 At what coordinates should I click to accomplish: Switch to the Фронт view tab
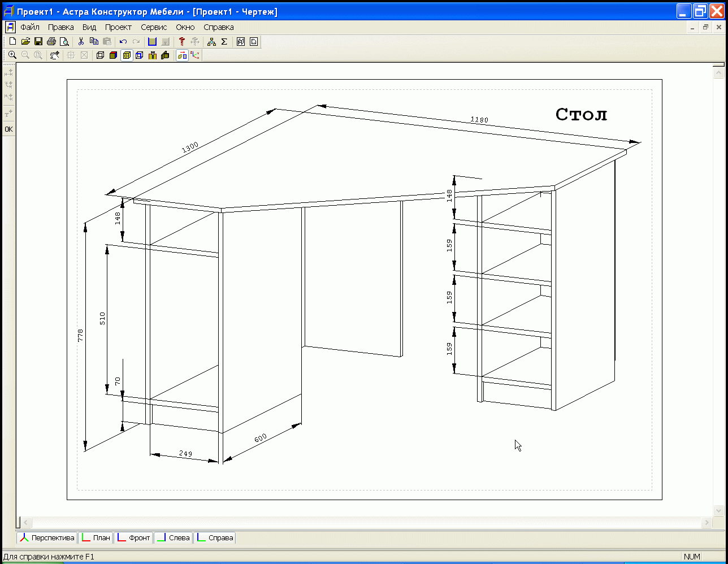(x=133, y=537)
